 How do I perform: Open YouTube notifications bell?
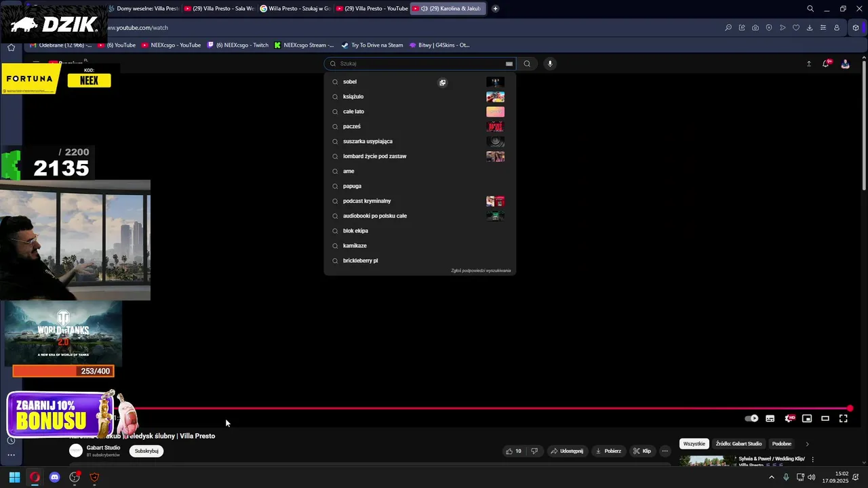click(826, 64)
